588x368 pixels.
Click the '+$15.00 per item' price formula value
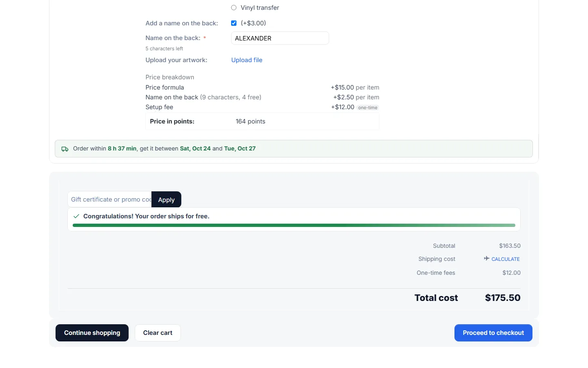click(x=355, y=88)
